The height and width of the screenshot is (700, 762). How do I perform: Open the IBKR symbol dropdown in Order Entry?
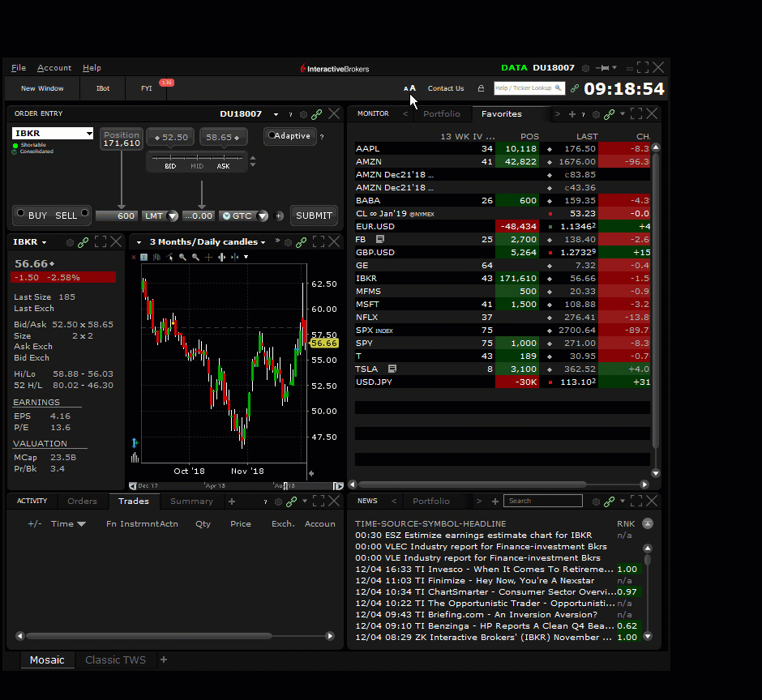click(x=89, y=133)
